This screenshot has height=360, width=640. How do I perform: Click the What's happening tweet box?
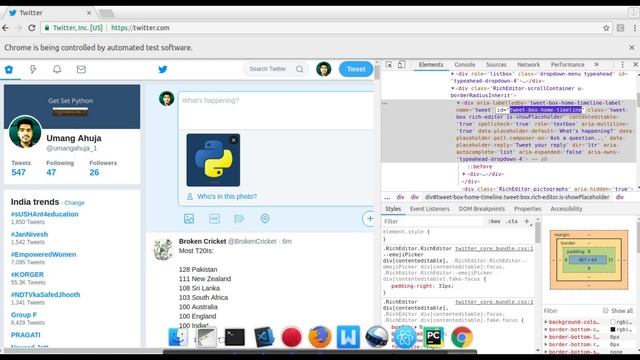click(x=276, y=110)
